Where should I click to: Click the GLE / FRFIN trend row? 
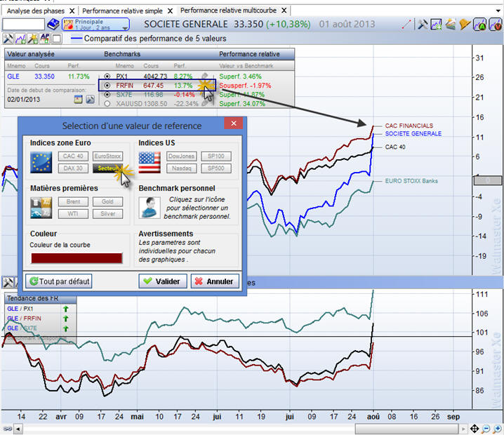39,319
